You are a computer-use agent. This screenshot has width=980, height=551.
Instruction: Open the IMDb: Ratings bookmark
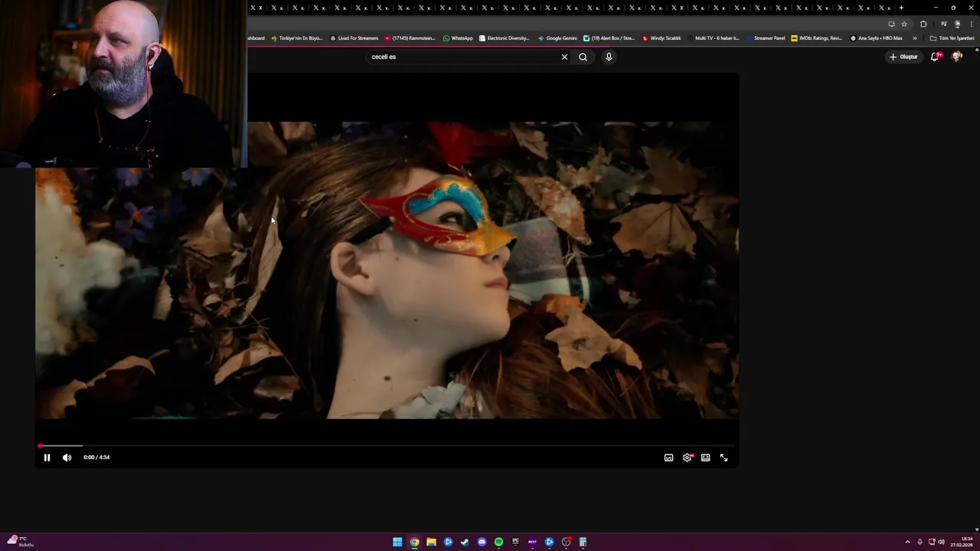click(816, 38)
